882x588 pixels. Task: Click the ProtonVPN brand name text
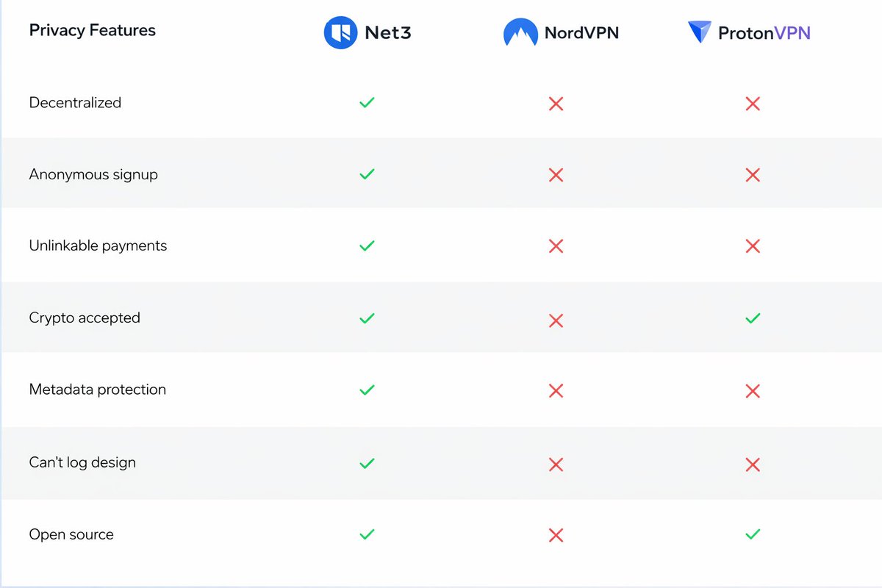tap(764, 33)
